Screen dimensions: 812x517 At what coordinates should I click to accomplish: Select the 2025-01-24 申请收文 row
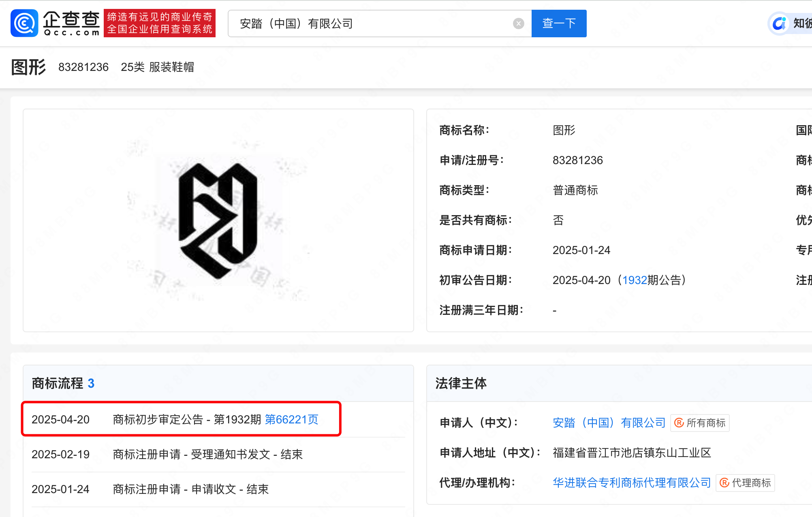(x=218, y=489)
